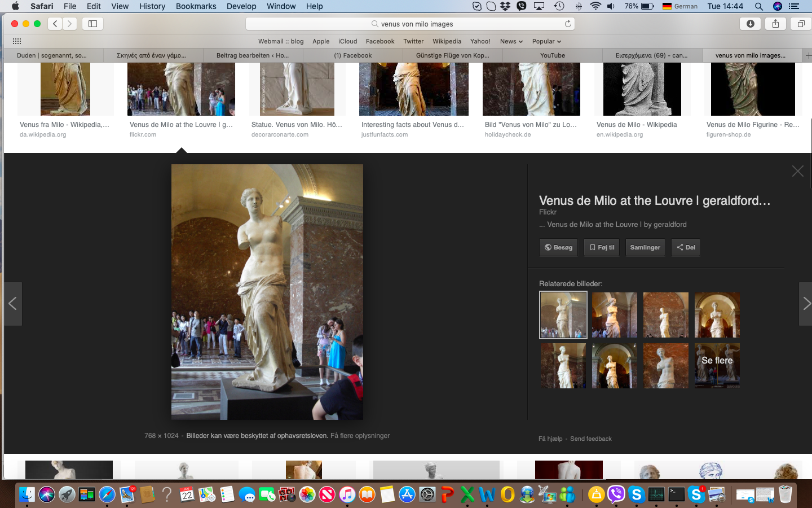Image resolution: width=812 pixels, height=508 pixels.
Task: Open Finder from the Dock
Action: (x=27, y=494)
